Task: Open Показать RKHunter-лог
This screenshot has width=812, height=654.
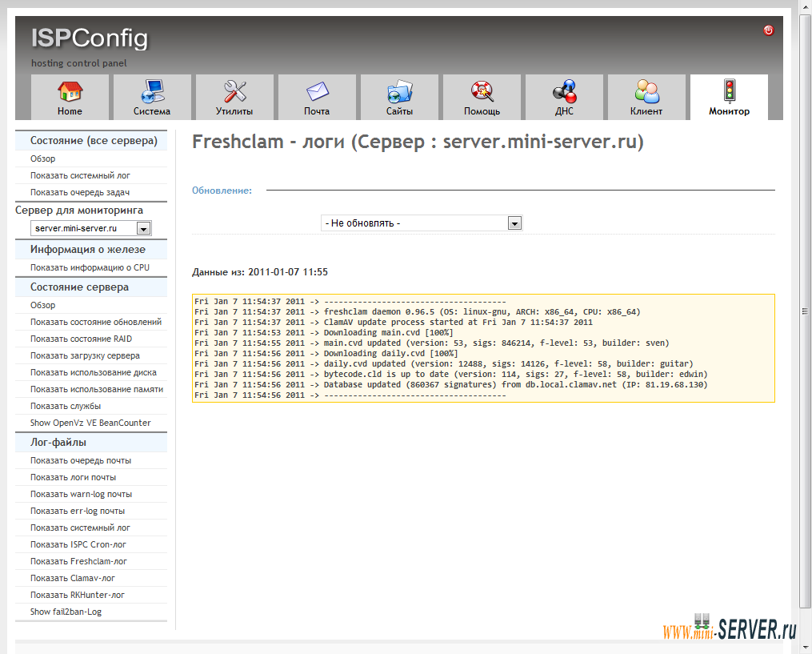Action: point(78,595)
